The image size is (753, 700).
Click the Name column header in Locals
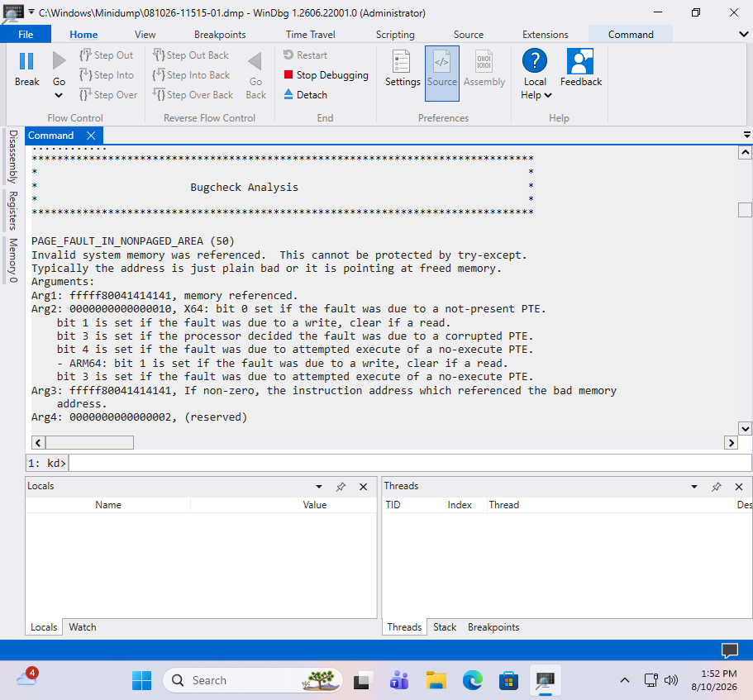[108, 505]
